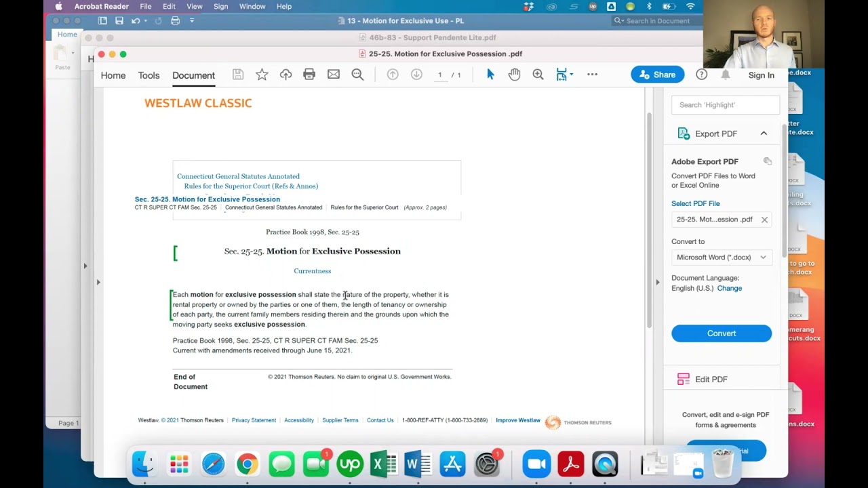Open the Acrobat Reader application menu

102,7
